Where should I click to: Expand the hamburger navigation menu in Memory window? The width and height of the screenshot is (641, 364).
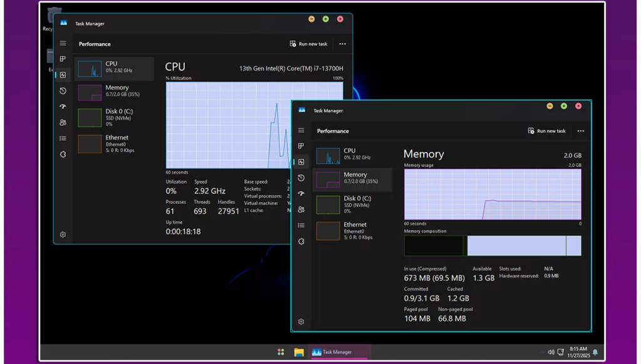(301, 131)
